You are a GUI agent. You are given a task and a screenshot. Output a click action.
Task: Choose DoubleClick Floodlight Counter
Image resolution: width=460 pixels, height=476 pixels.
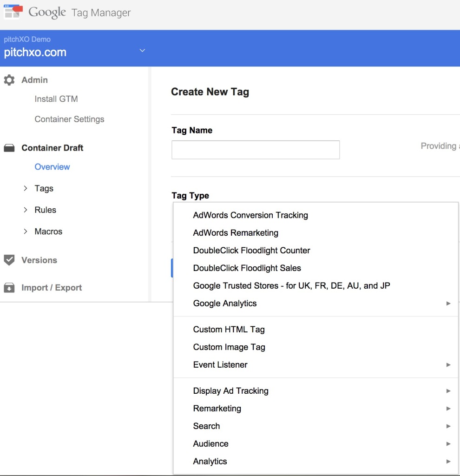click(315, 251)
